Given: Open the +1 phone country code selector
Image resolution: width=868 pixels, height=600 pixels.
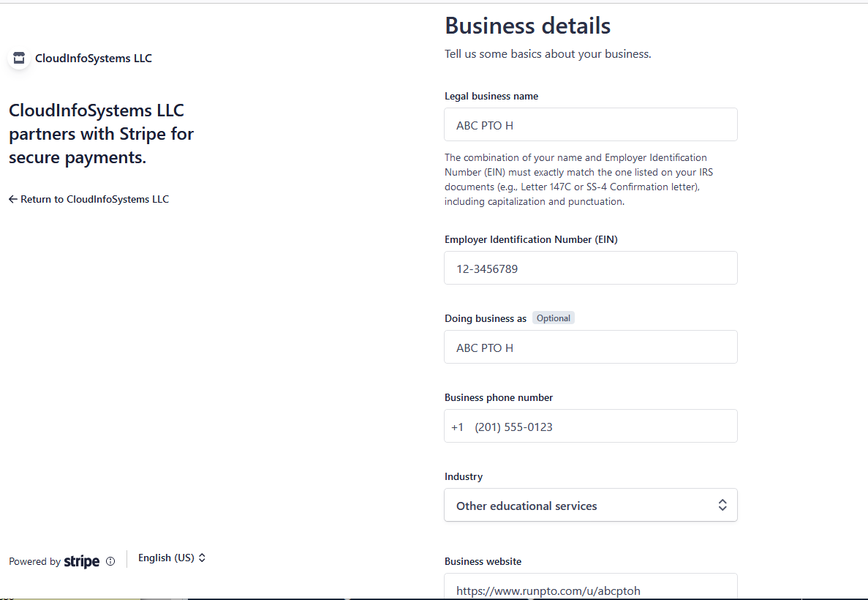Looking at the screenshot, I should click(458, 426).
